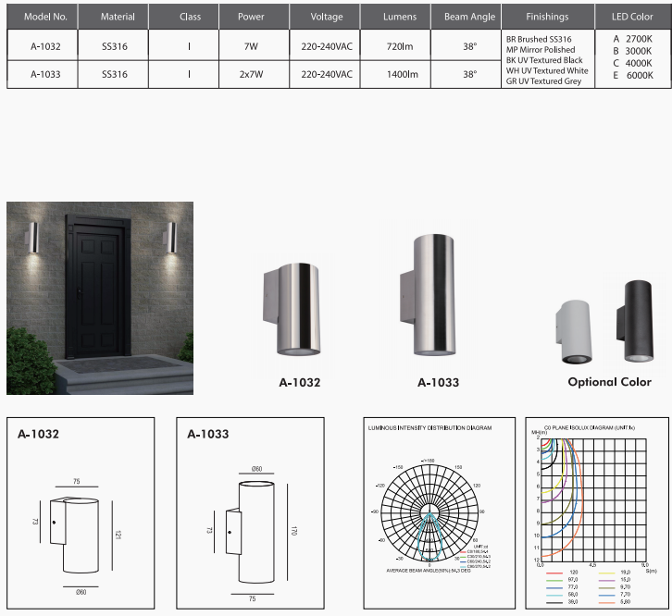Click 220-240VAC voltage in the A-1032 row

(327, 46)
